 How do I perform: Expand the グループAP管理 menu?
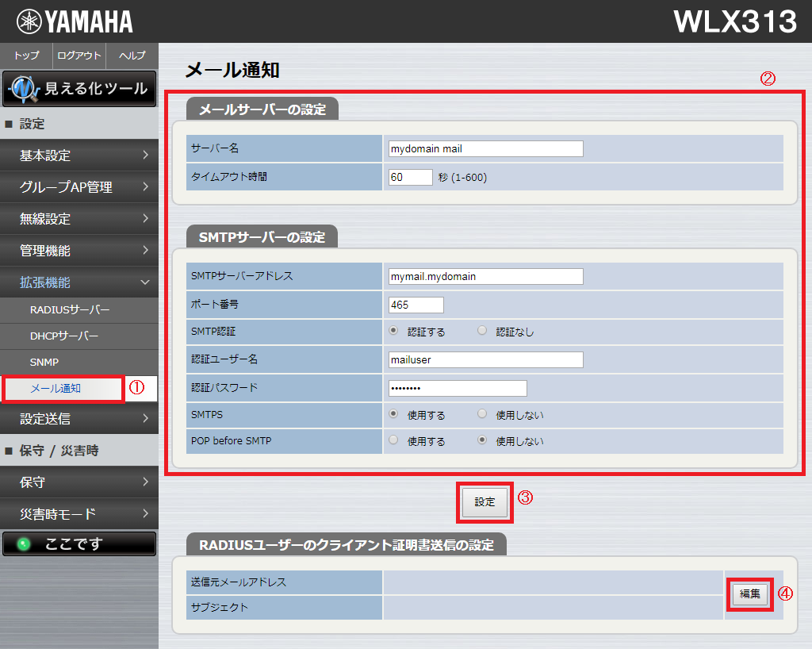(x=79, y=187)
